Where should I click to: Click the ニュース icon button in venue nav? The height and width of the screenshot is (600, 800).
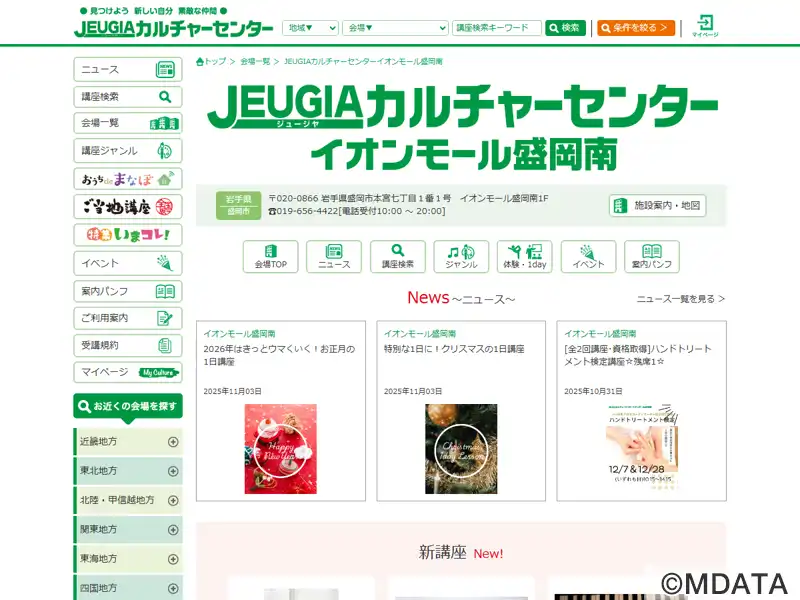334,257
